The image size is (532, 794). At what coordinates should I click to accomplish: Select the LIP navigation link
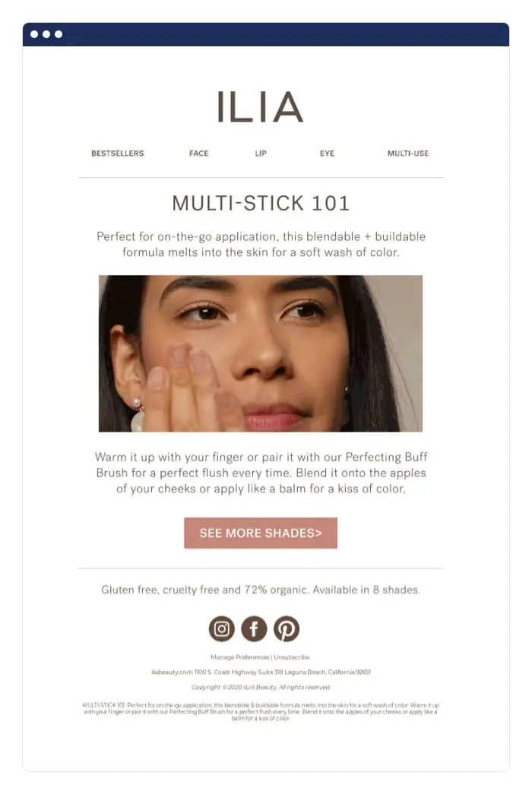pos(261,153)
